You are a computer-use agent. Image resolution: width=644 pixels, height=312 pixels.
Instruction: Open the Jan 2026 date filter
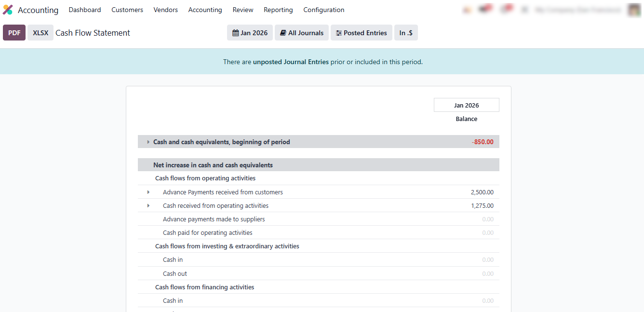(x=250, y=33)
